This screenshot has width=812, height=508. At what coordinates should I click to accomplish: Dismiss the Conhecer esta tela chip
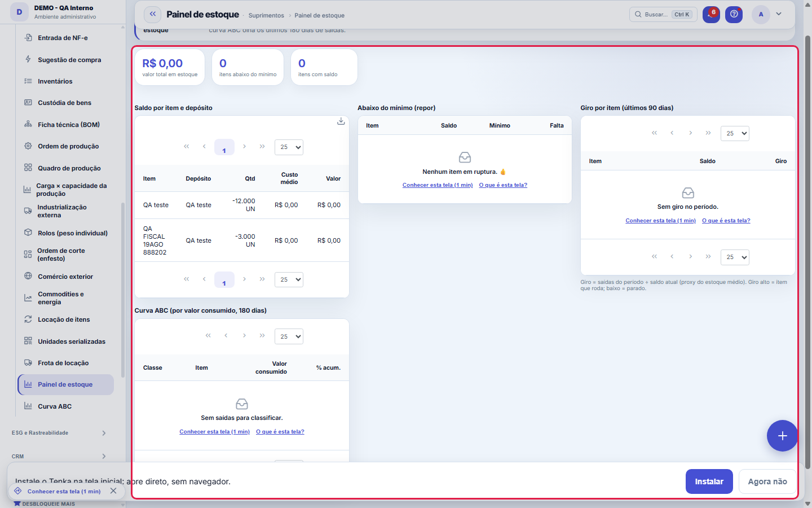tap(113, 491)
